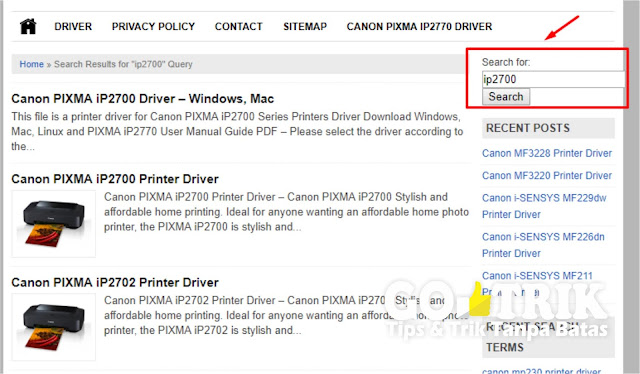Viewport: 640px width, 374px height.
Task: Click the page vertical scrollbar
Action: click(x=631, y=187)
